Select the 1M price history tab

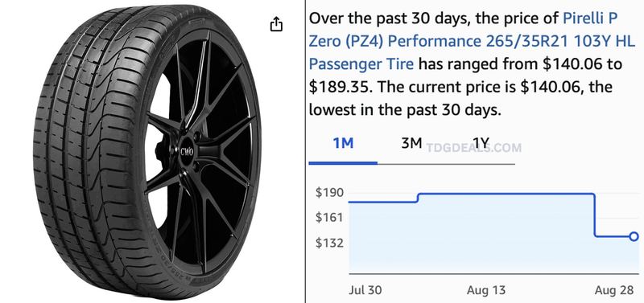(343, 143)
